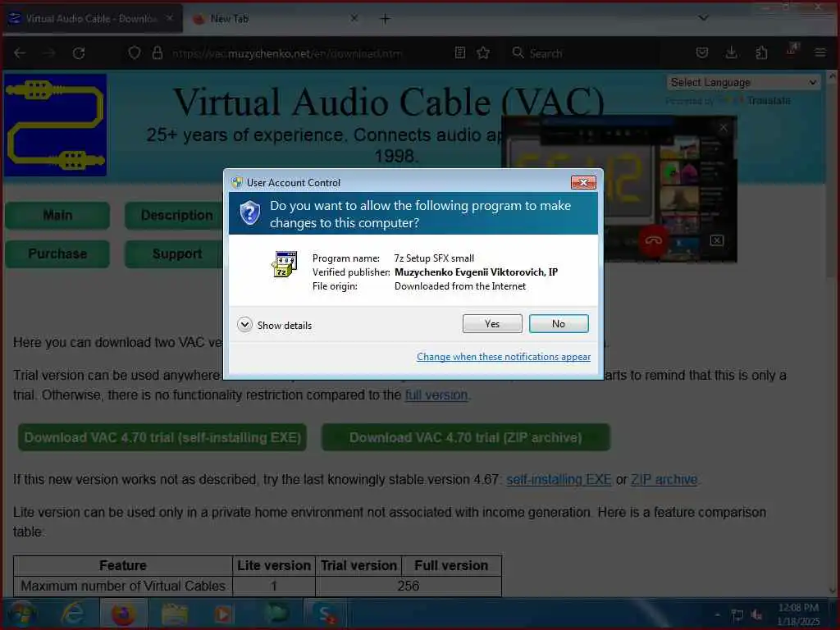Open the Select Language dropdown

[743, 83]
